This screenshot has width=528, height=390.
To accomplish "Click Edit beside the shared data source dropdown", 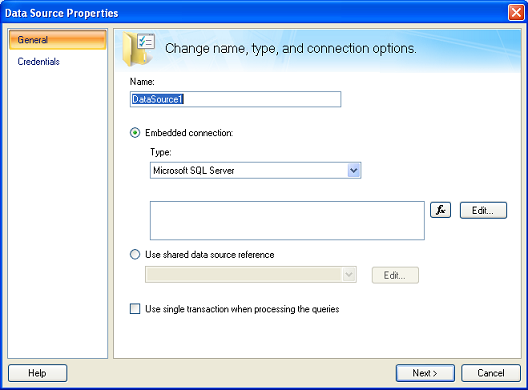I will coord(395,275).
